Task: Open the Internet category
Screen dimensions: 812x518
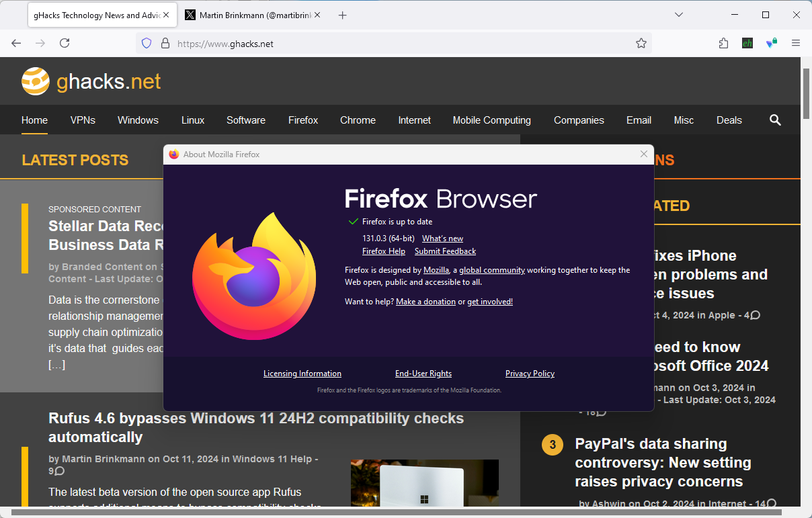Action: click(414, 120)
